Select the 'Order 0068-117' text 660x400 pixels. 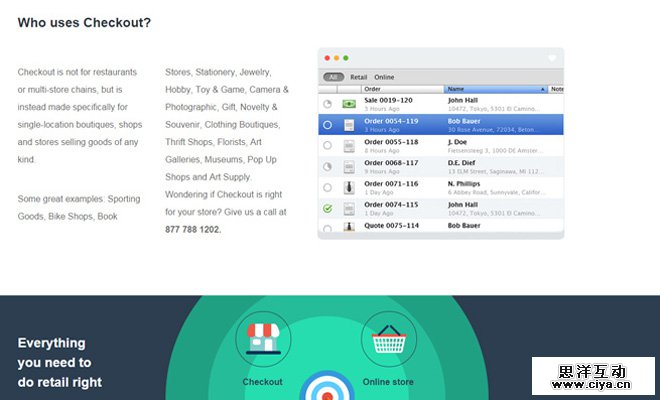pyautogui.click(x=391, y=163)
